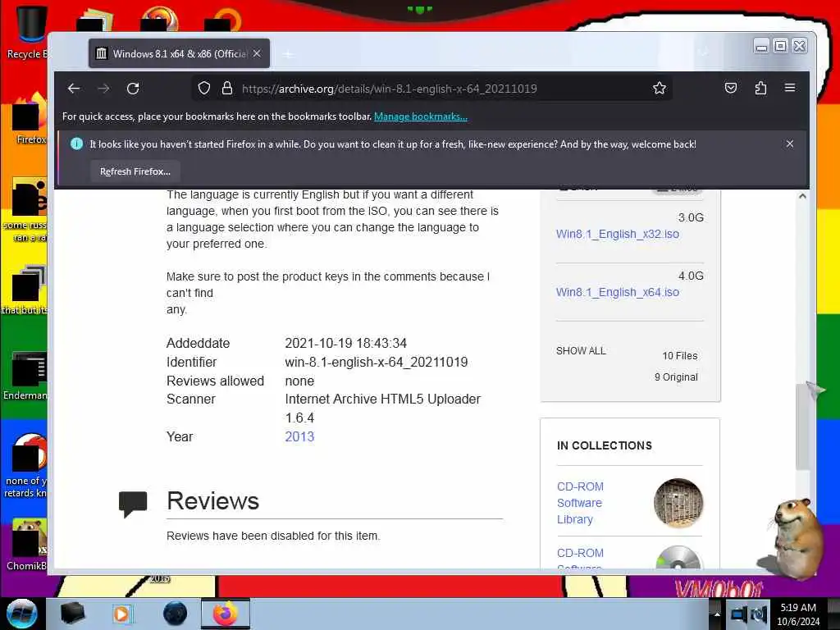840x630 pixels.
Task: Open the Enderman desktop icon
Action: (27, 376)
